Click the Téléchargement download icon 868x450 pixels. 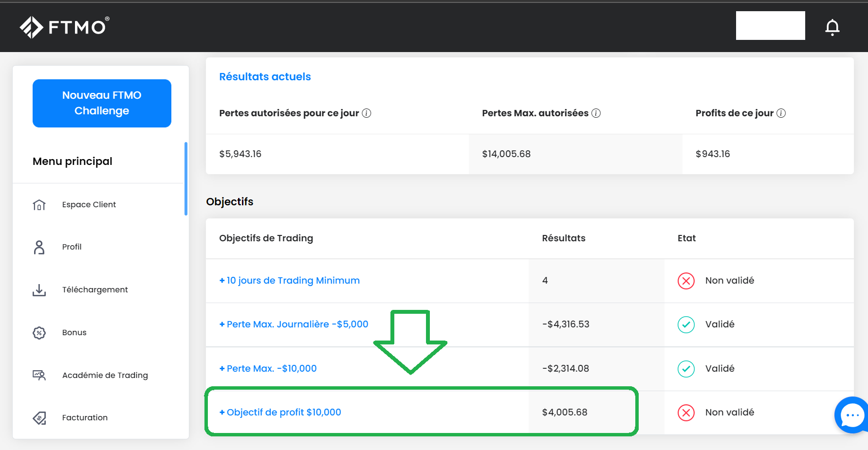[x=39, y=290]
